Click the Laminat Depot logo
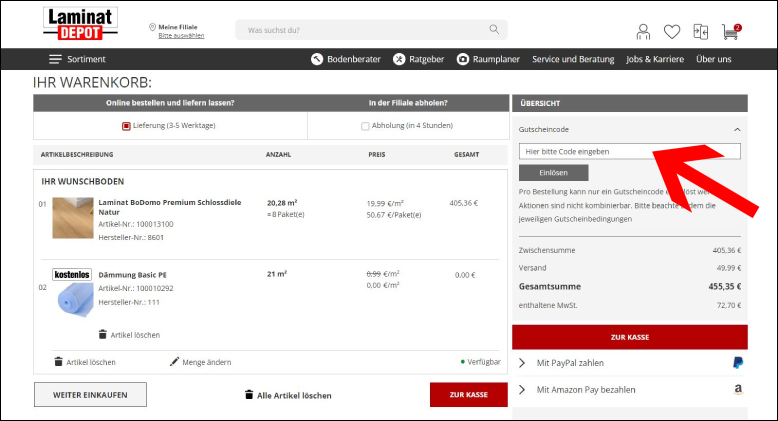Screen dimensions: 778x421 pyautogui.click(x=80, y=23)
